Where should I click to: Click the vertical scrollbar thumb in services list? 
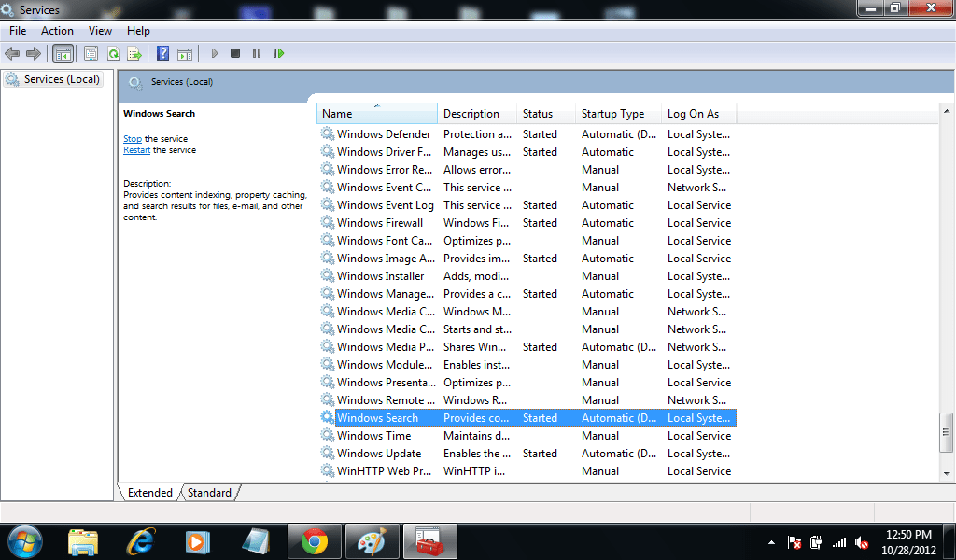point(947,432)
